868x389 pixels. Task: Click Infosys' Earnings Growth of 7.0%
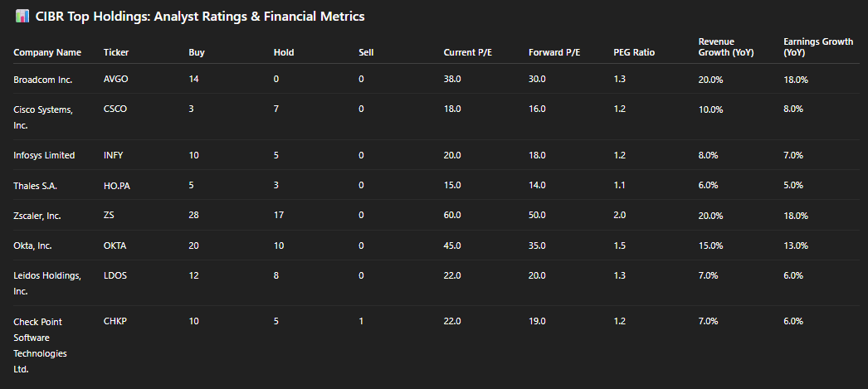point(793,155)
